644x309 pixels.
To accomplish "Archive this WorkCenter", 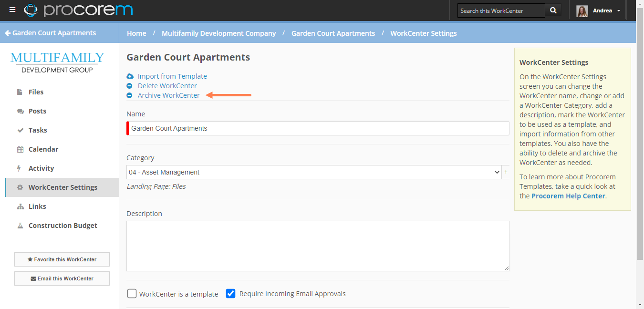I will tap(168, 95).
